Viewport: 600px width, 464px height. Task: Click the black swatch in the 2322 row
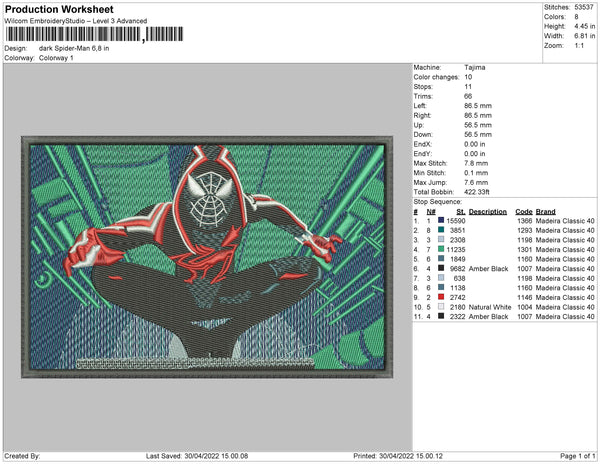[x=441, y=316]
